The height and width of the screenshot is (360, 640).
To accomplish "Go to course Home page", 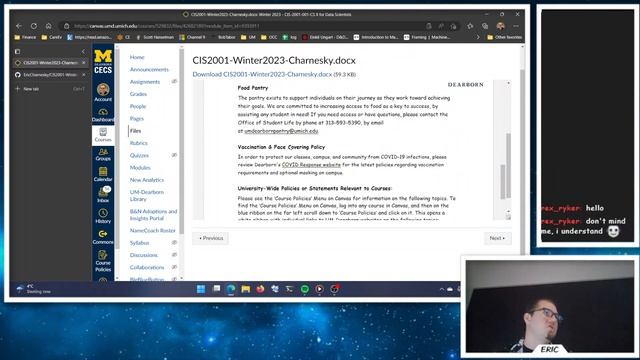I will (137, 57).
